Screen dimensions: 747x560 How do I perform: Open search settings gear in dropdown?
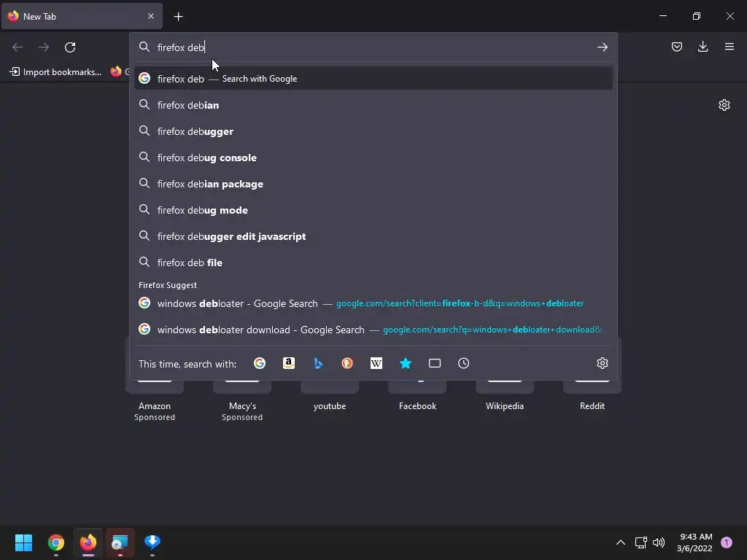(x=602, y=363)
